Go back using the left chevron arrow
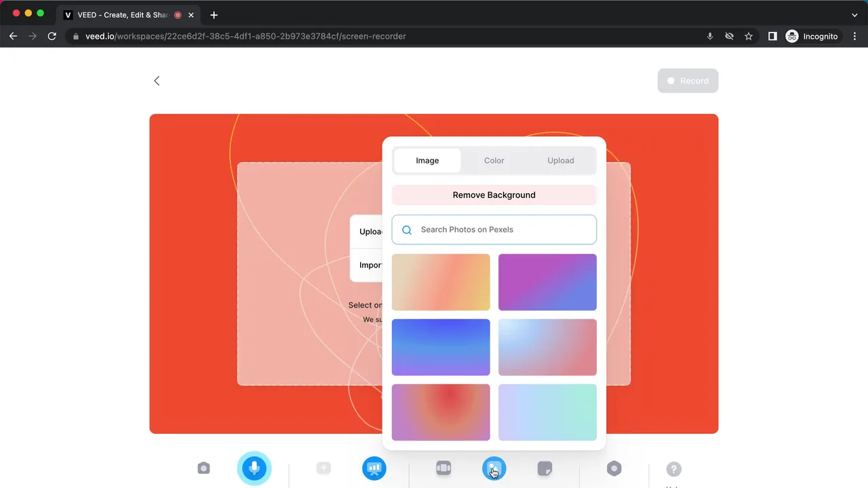The height and width of the screenshot is (488, 868). pos(157,81)
